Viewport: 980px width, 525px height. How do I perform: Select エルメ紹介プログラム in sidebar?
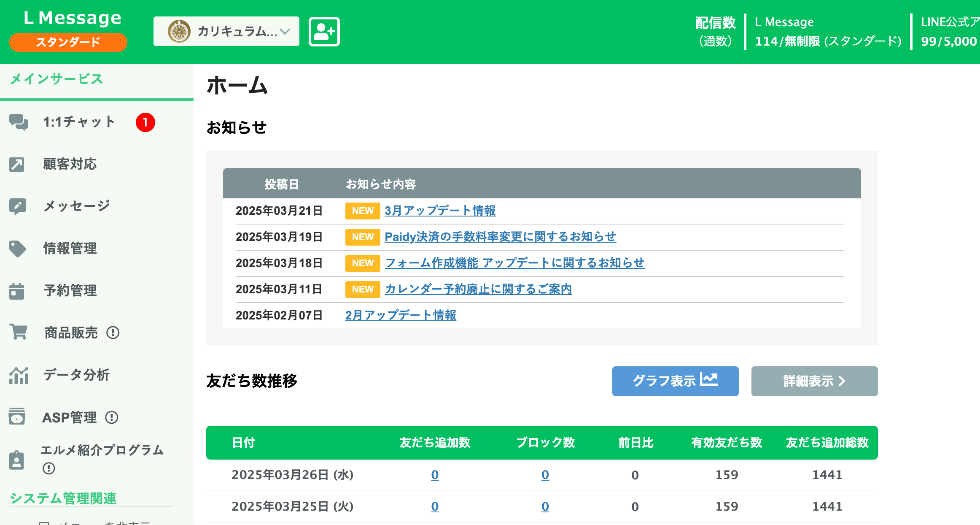[103, 451]
